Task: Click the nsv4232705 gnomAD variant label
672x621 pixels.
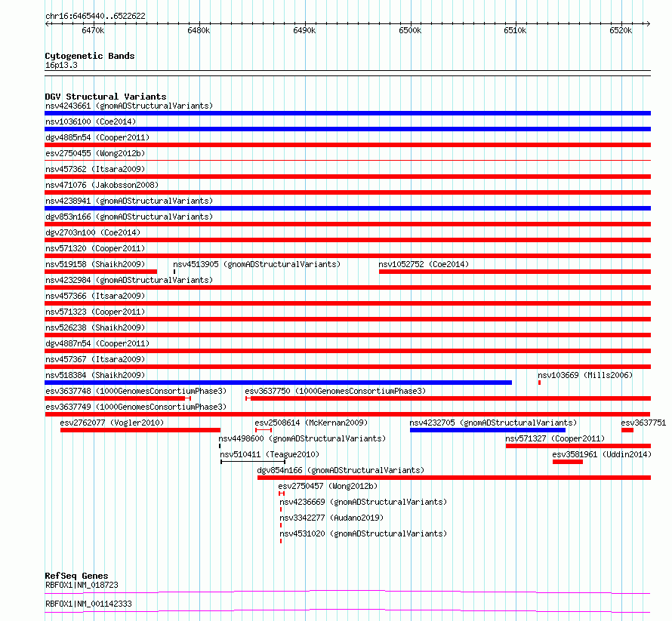Action: pyautogui.click(x=493, y=423)
